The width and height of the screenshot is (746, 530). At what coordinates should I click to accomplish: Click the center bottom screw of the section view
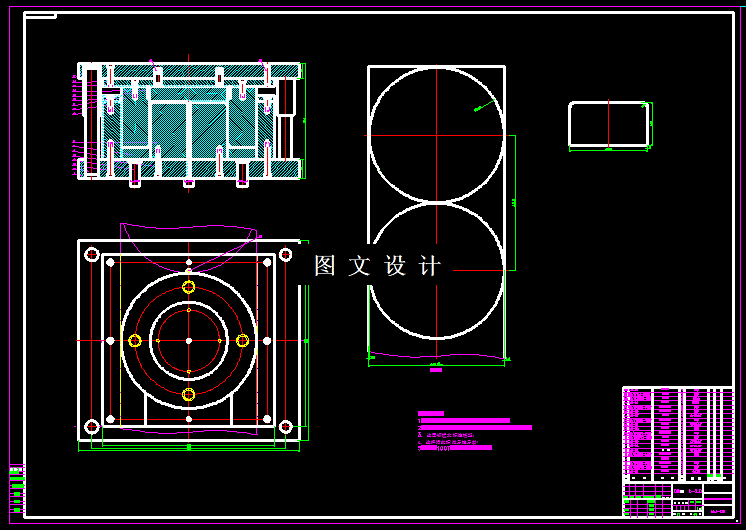pos(189,183)
